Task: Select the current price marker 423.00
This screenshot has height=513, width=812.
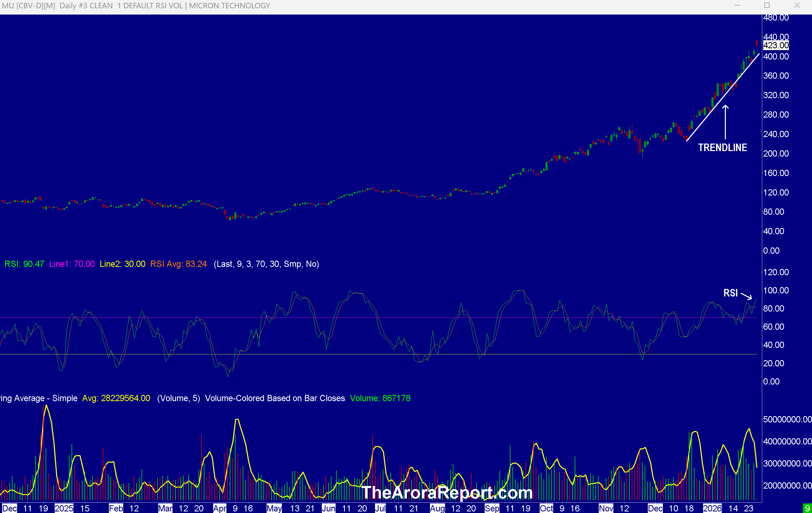Action: click(776, 46)
